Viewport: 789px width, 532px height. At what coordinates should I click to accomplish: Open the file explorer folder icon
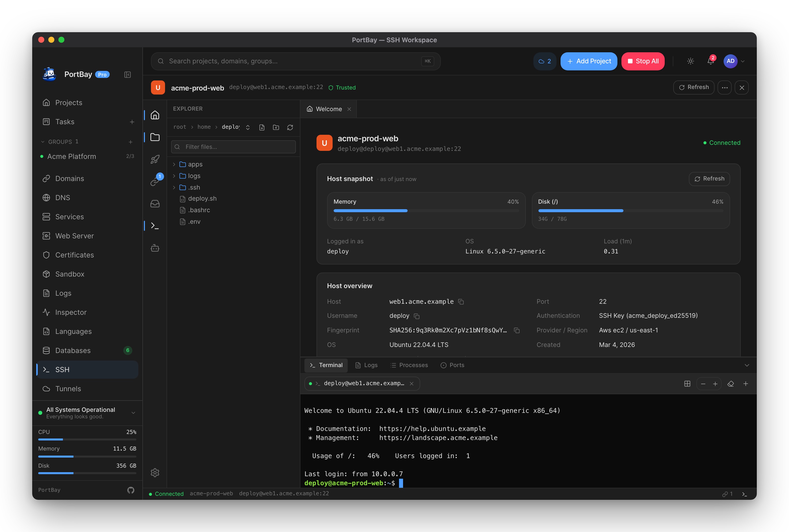pyautogui.click(x=155, y=137)
